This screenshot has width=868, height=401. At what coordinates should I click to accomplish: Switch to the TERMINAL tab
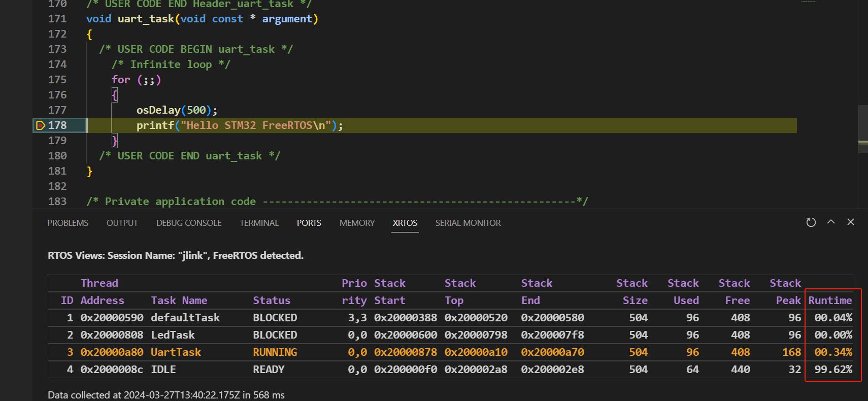[x=259, y=223]
